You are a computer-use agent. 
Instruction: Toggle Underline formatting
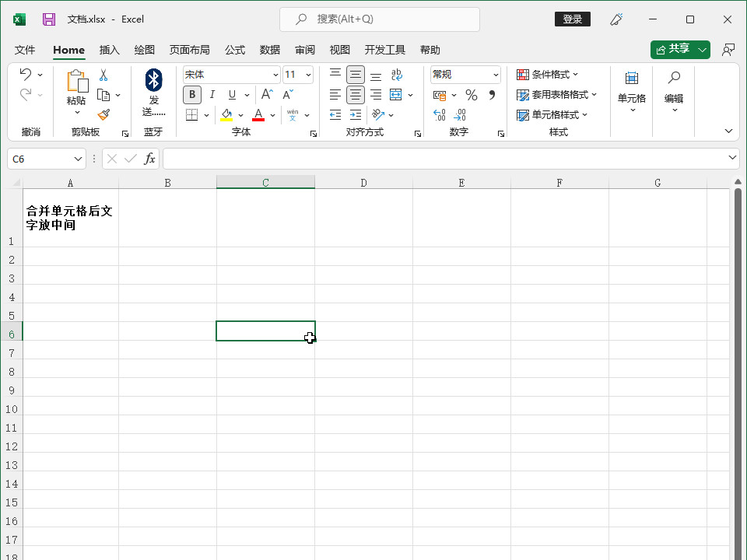pyautogui.click(x=232, y=95)
